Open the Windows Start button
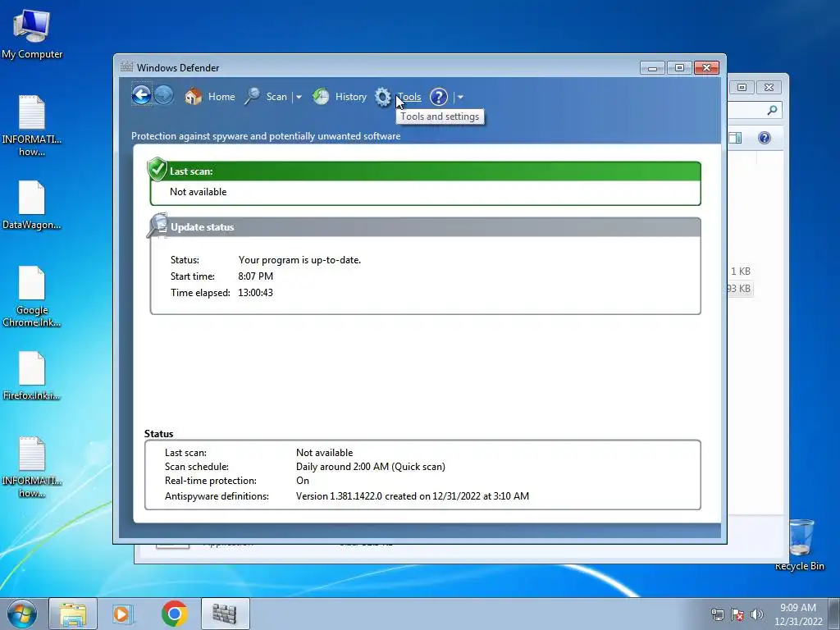This screenshot has height=630, width=840. [22, 614]
